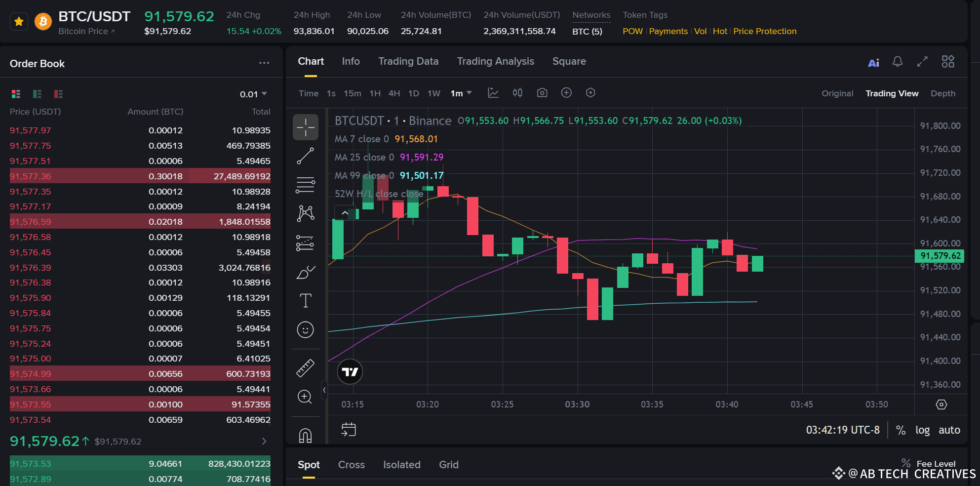Screen dimensions: 980x486
Task: Select the horizontal lines Fibonacci tool
Action: [306, 185]
